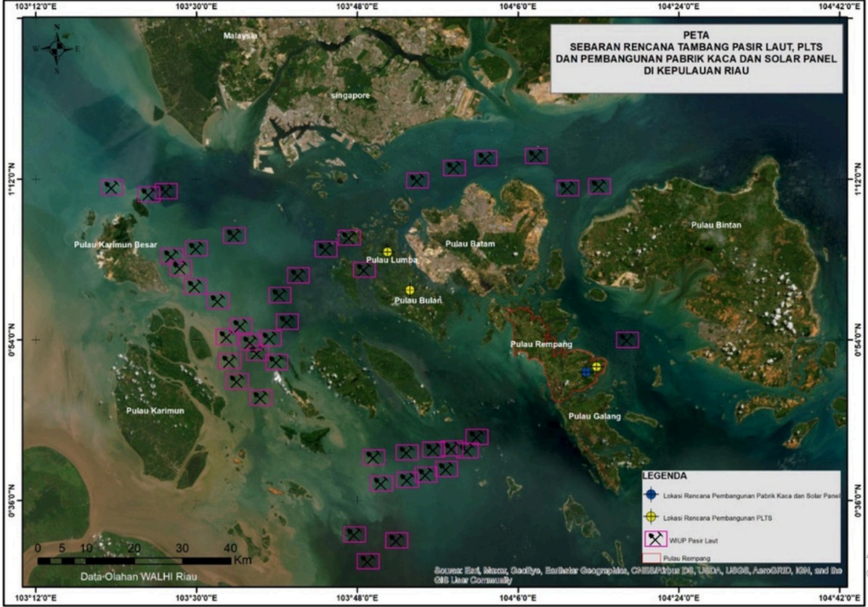This screenshot has width=868, height=607.
Task: Select the Pulau Bintan label
Action: click(x=716, y=225)
